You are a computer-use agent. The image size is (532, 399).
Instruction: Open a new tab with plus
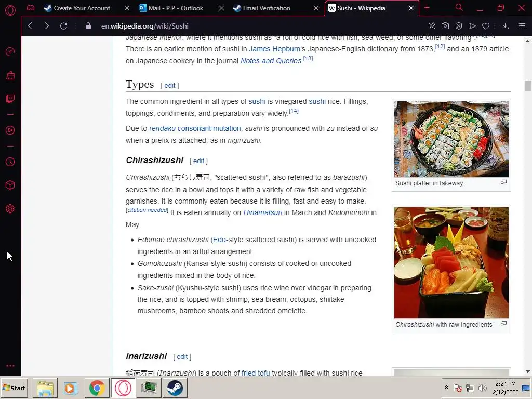427,8
